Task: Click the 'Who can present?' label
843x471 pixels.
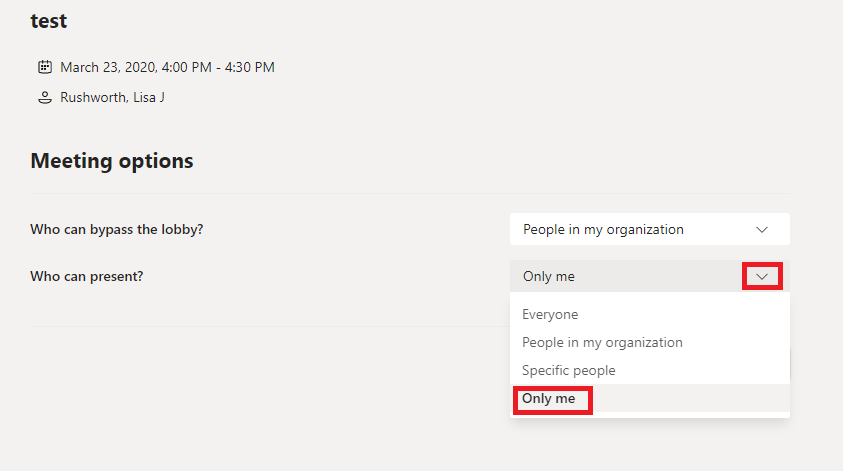Action: tap(87, 276)
